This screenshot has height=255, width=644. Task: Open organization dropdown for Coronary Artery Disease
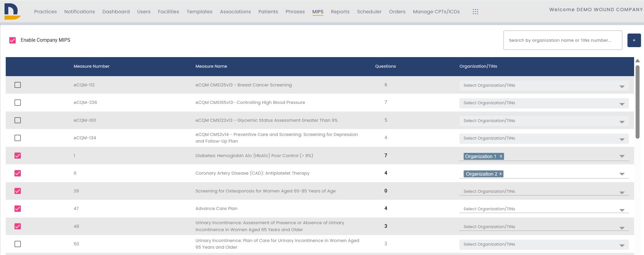tap(544, 174)
